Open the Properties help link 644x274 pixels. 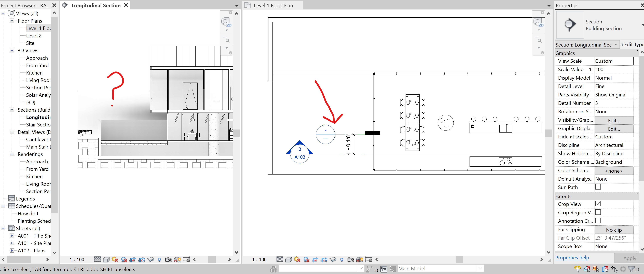tap(572, 258)
